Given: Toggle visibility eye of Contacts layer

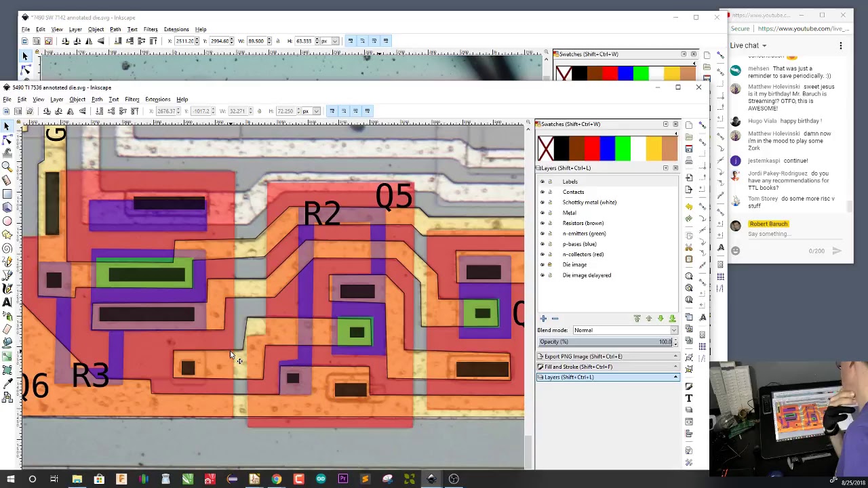Looking at the screenshot, I should coord(542,192).
